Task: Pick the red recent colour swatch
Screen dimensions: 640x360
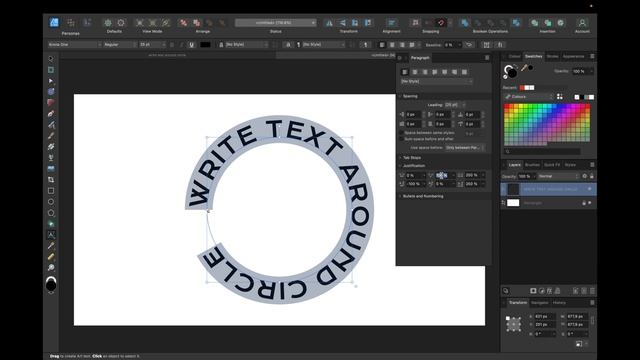Action: coord(522,88)
